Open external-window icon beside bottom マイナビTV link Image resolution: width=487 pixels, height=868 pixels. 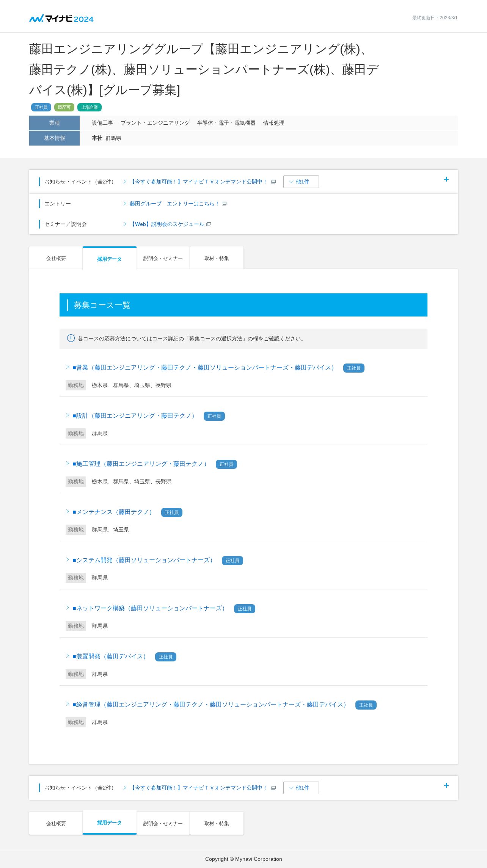[x=273, y=788]
